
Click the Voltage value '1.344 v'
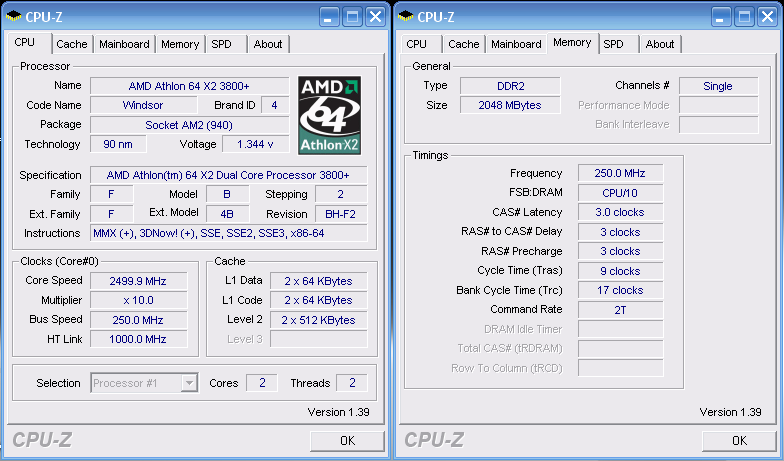point(256,144)
